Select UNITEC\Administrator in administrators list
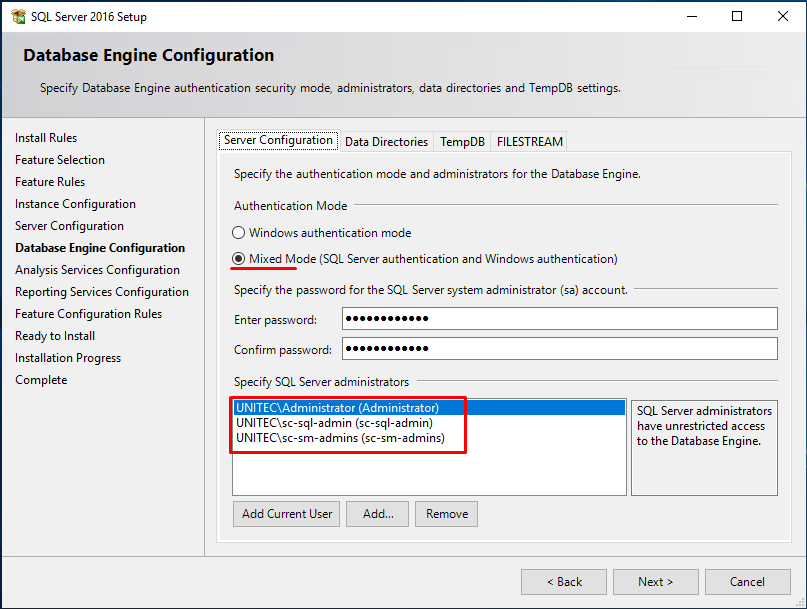Viewport: 807px width, 609px height. coord(429,408)
